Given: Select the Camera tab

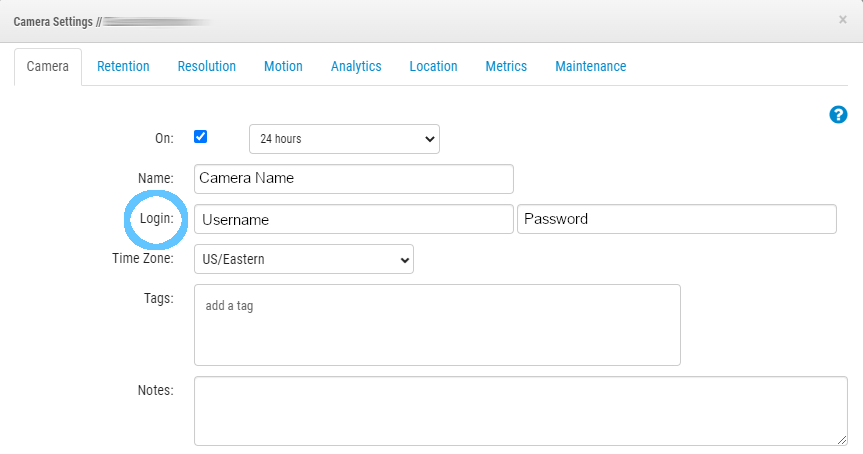Looking at the screenshot, I should click(x=48, y=67).
